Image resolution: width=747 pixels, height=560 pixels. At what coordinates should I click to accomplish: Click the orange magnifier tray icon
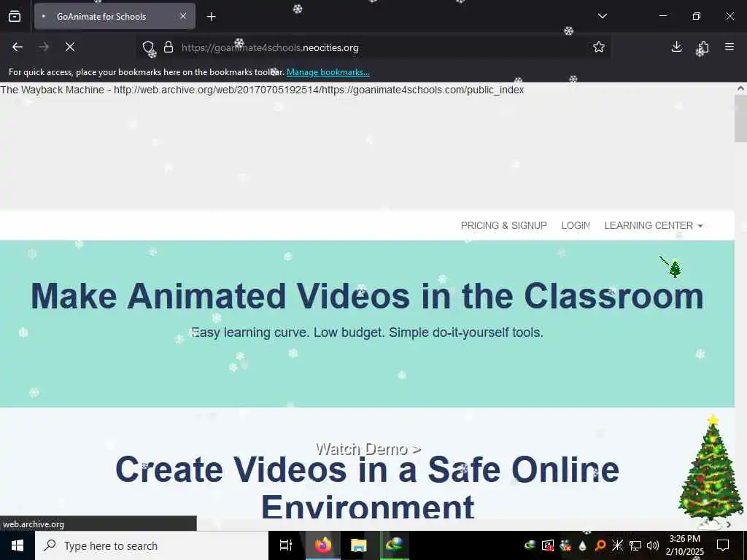click(600, 545)
